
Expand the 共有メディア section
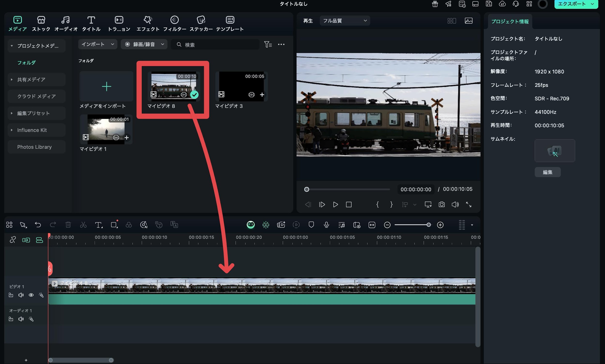tap(12, 79)
